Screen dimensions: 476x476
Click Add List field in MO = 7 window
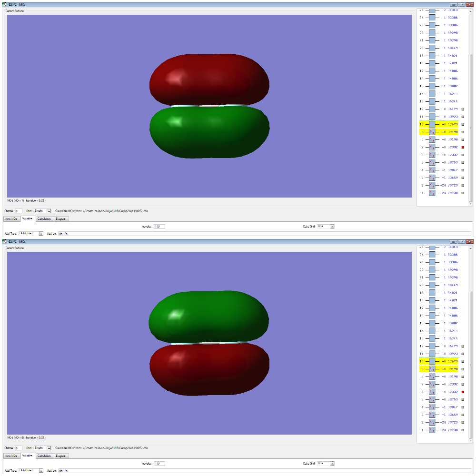point(265,234)
